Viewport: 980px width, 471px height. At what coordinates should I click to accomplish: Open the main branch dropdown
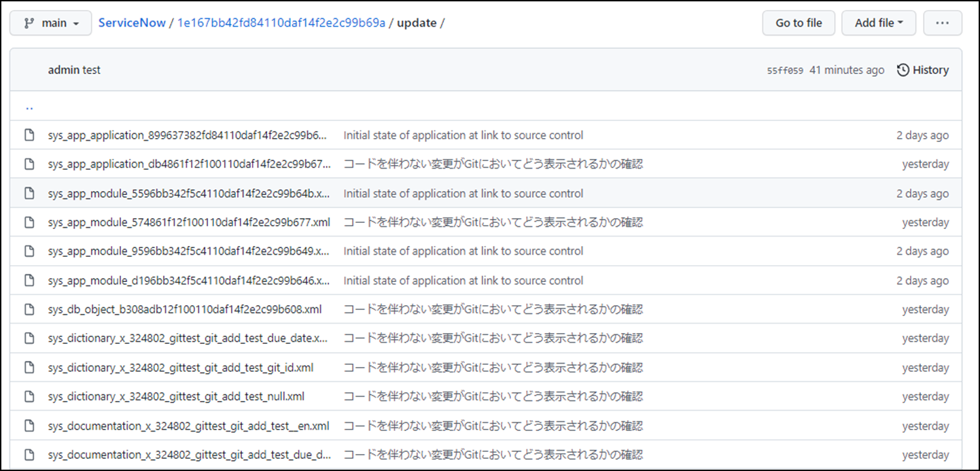click(x=52, y=23)
